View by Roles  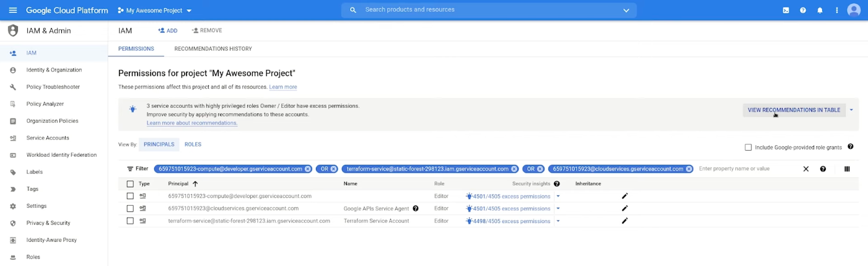(x=193, y=144)
